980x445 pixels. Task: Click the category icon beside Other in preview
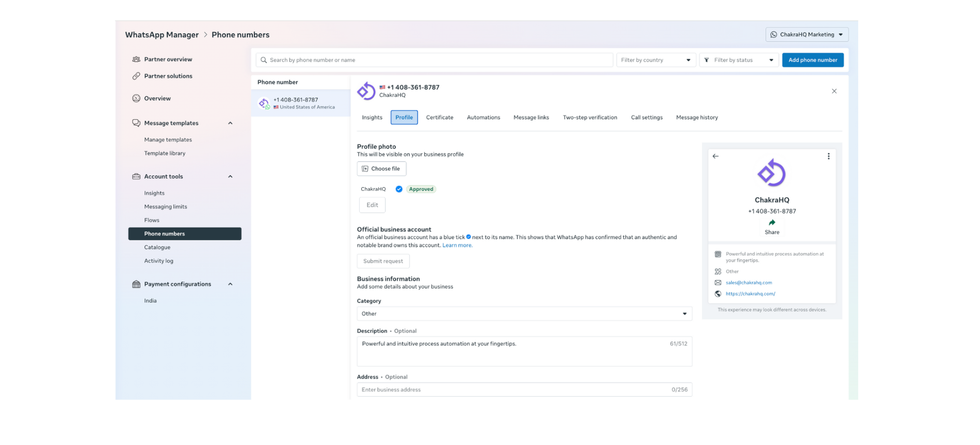(718, 272)
